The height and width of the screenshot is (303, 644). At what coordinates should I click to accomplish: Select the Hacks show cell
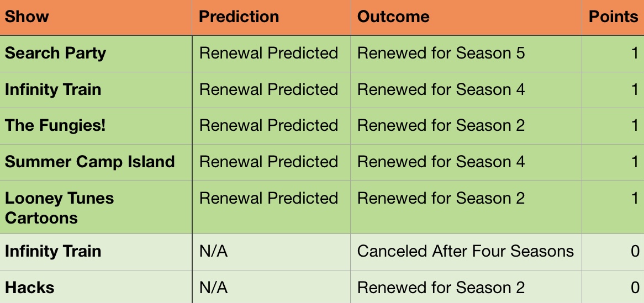coord(30,288)
